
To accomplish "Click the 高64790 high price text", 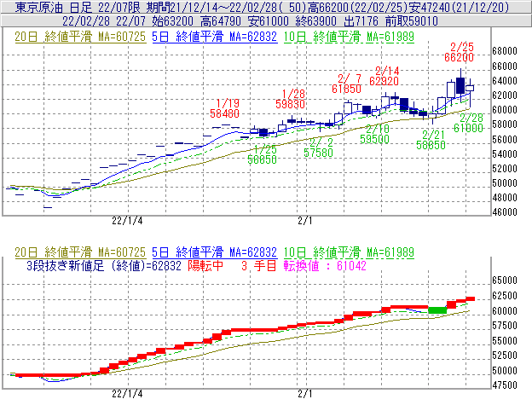I will tap(221, 21).
